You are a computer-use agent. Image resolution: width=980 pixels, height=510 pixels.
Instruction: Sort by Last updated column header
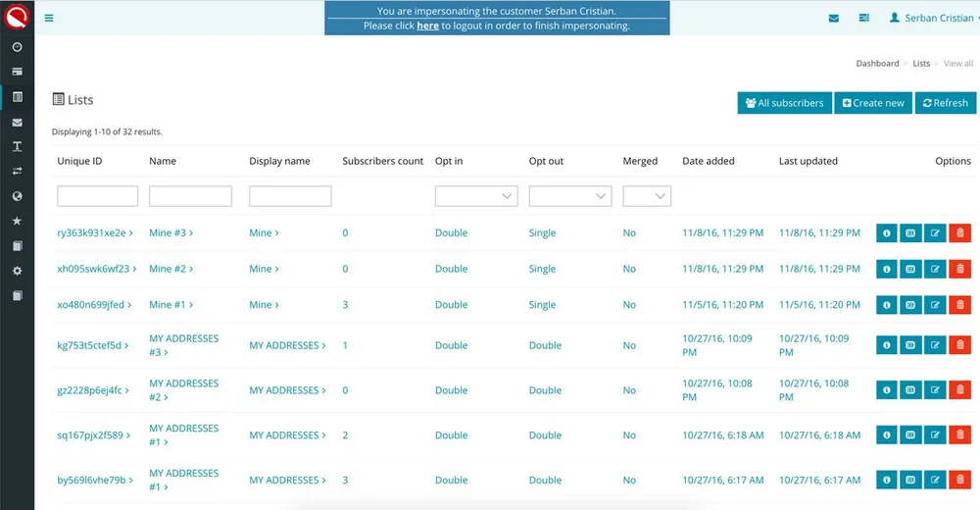[x=808, y=161]
